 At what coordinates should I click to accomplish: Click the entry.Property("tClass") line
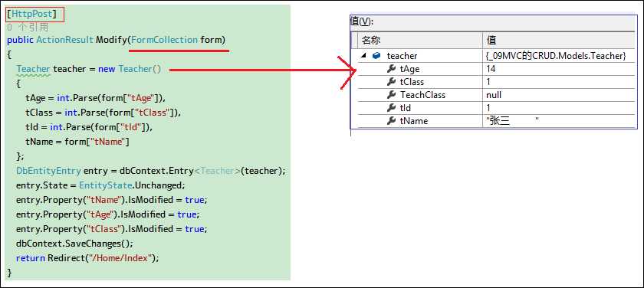click(112, 229)
